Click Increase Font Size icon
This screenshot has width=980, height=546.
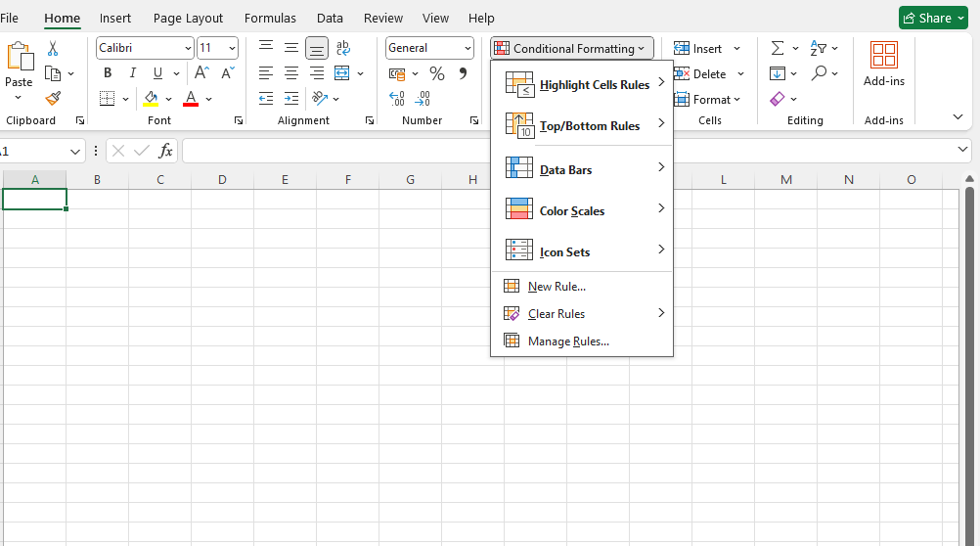201,73
